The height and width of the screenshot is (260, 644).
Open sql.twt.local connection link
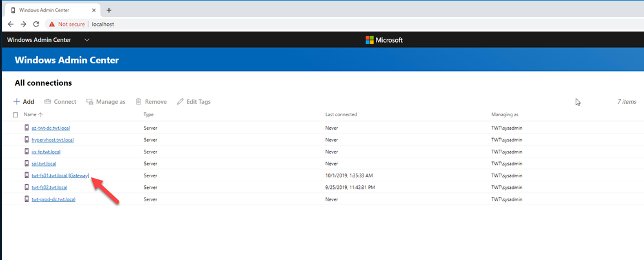click(44, 164)
